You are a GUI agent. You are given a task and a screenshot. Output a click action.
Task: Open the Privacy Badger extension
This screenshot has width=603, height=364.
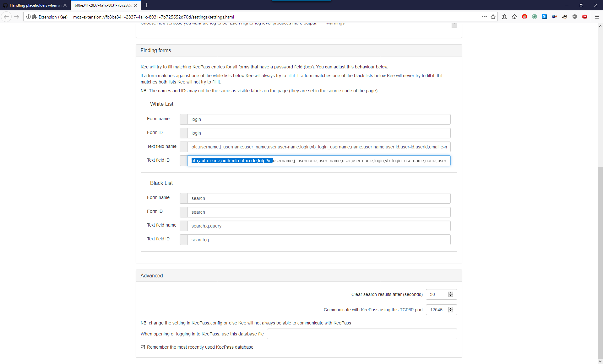565,17
